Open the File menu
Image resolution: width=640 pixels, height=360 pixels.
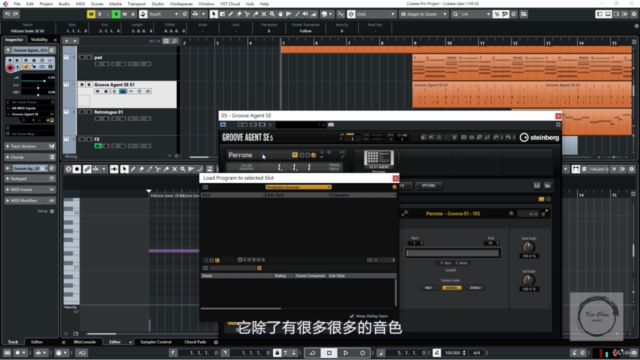click(17, 4)
